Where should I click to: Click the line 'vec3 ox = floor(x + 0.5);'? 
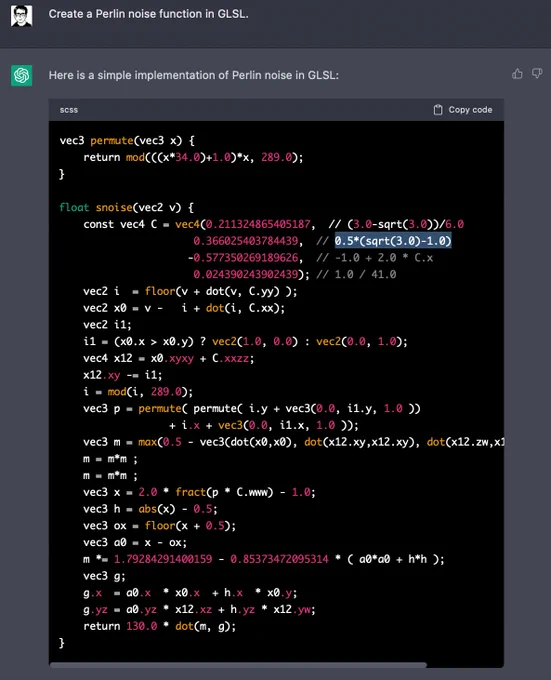pos(160,526)
